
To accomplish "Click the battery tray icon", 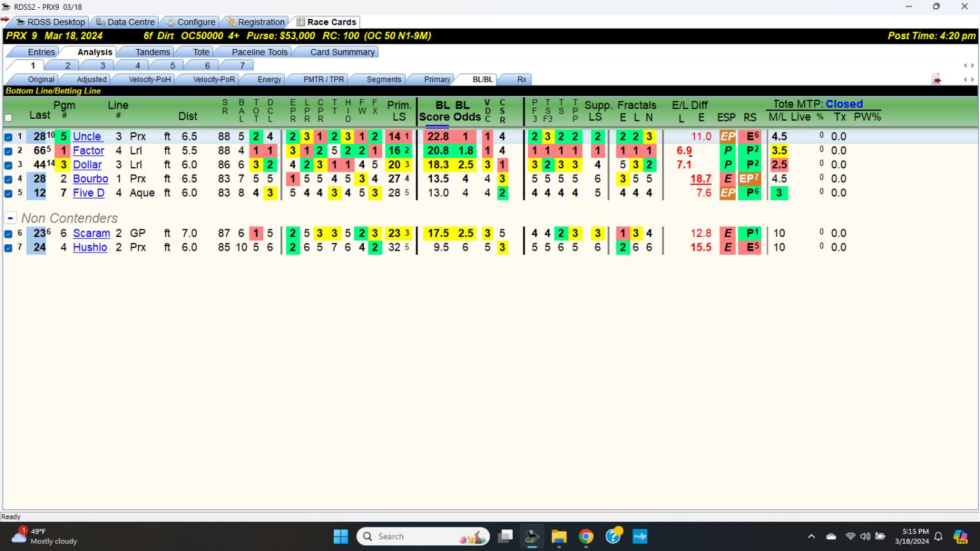I will point(880,537).
